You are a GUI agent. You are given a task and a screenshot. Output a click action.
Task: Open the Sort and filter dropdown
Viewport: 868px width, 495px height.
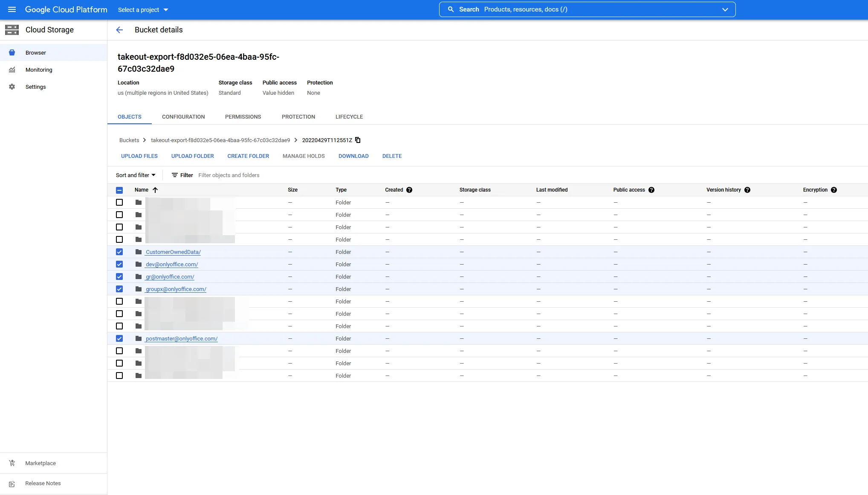135,175
